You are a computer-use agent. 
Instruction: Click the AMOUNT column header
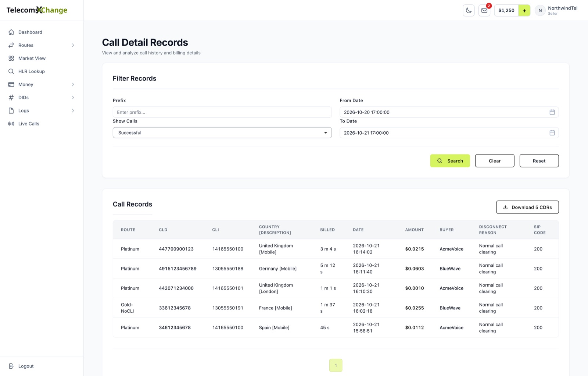pos(415,230)
